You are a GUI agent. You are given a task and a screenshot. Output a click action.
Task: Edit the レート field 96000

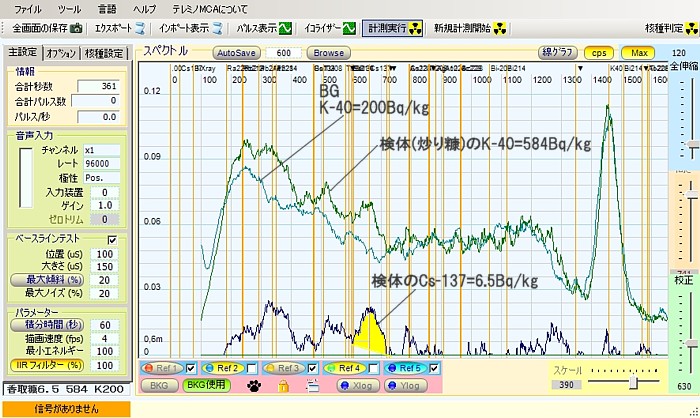pos(102,164)
